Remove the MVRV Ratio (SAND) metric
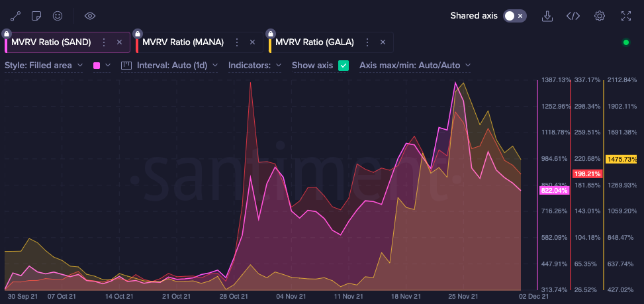The width and height of the screenshot is (644, 304). tap(120, 42)
